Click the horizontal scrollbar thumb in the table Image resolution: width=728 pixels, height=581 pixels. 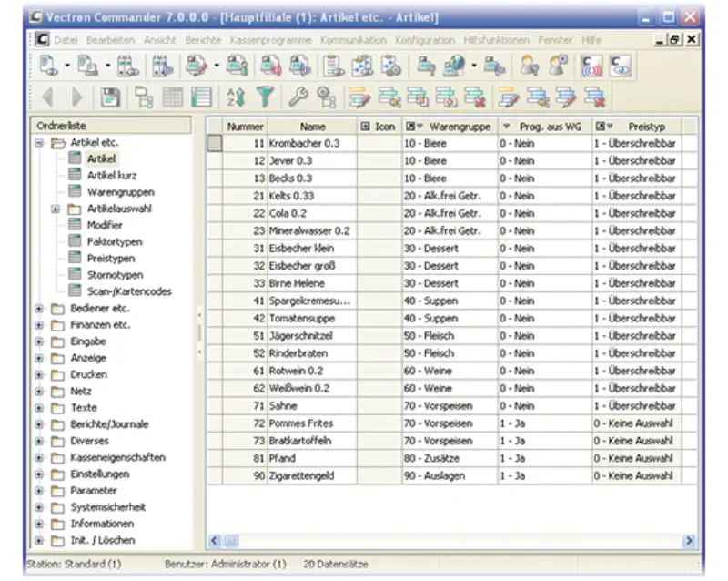[231, 541]
